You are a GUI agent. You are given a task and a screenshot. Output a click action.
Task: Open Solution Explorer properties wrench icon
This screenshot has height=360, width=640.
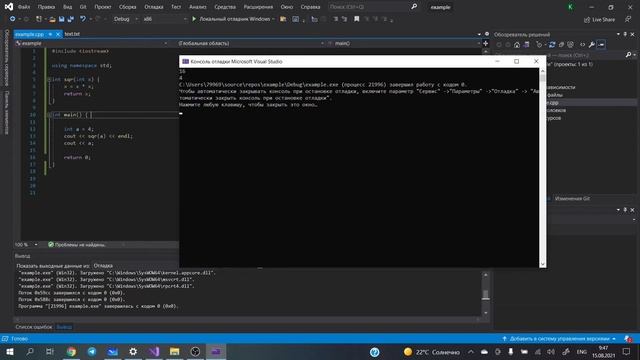(591, 44)
